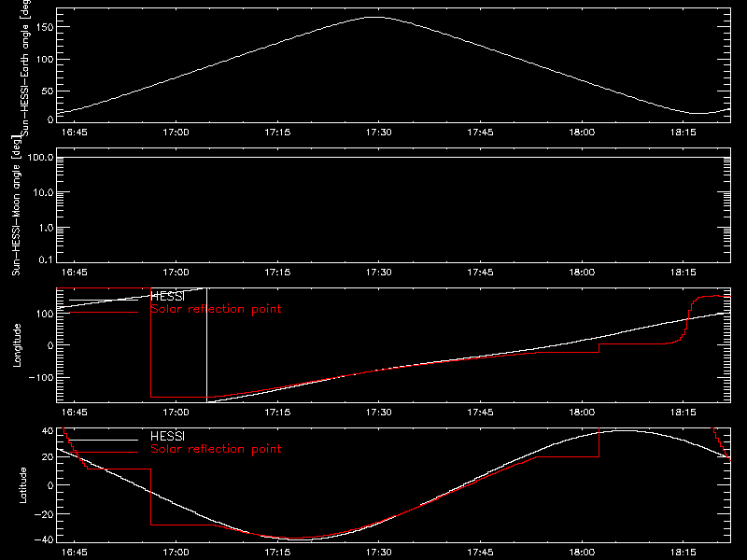This screenshot has width=747, height=560.
Task: Click white HESSI legend line in Latitude plot
Action: point(104,440)
